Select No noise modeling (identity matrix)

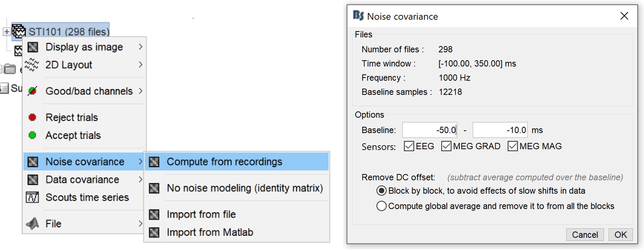point(244,188)
